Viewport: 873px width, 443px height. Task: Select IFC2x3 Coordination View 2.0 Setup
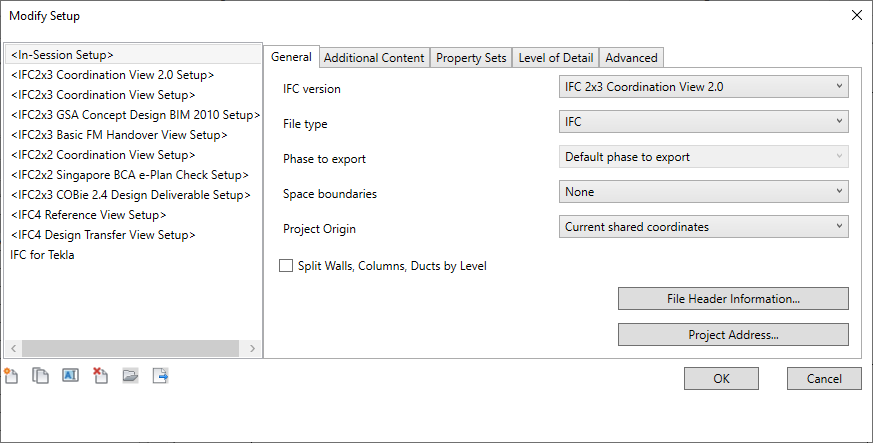[133, 75]
